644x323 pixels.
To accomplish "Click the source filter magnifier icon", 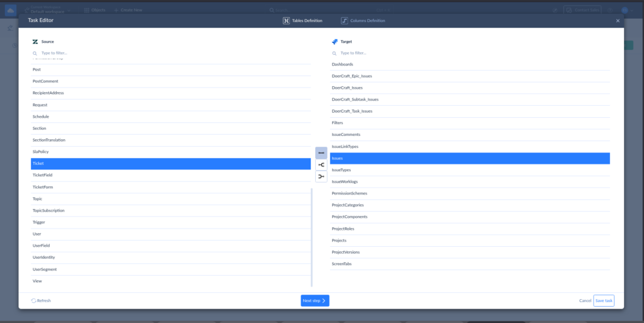I will click(x=35, y=54).
